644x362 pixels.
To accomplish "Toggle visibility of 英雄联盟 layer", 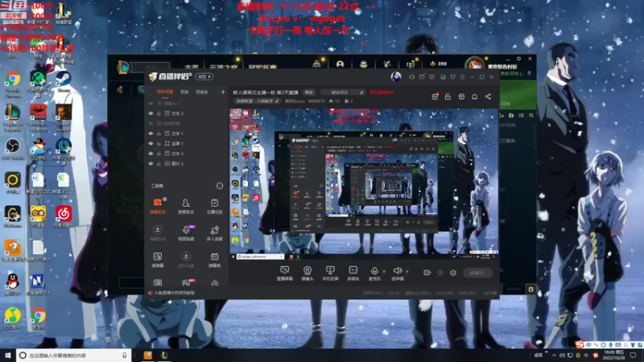I will pos(151,124).
